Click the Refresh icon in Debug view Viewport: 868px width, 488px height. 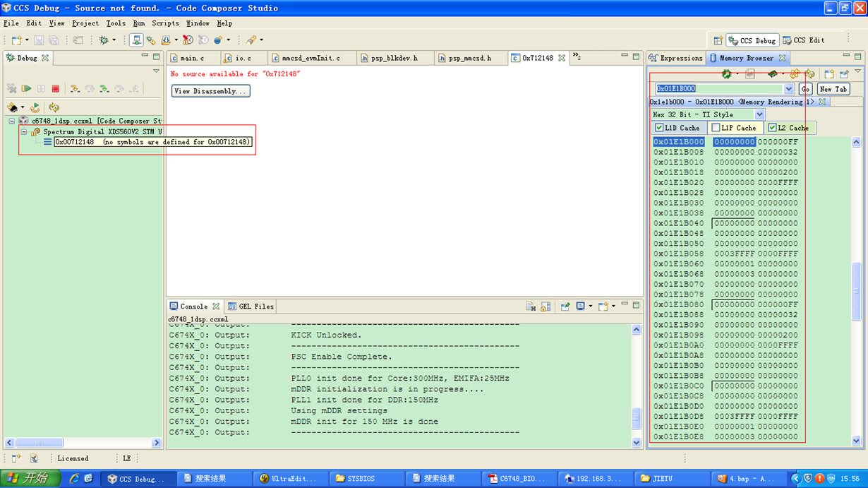(x=54, y=107)
